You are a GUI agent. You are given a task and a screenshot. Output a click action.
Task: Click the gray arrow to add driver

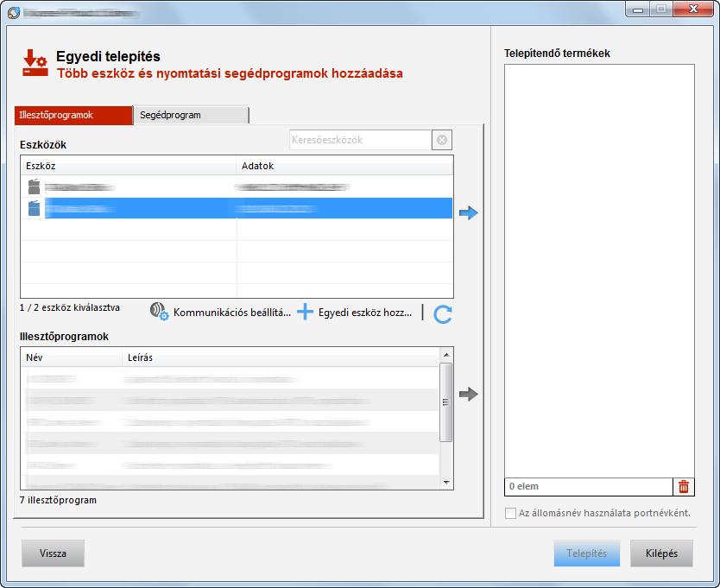click(x=469, y=394)
